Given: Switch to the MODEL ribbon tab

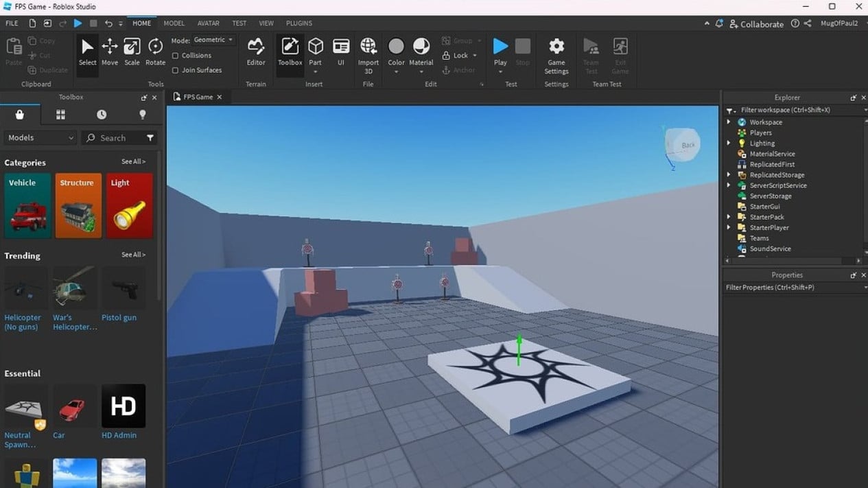Looking at the screenshot, I should (174, 23).
